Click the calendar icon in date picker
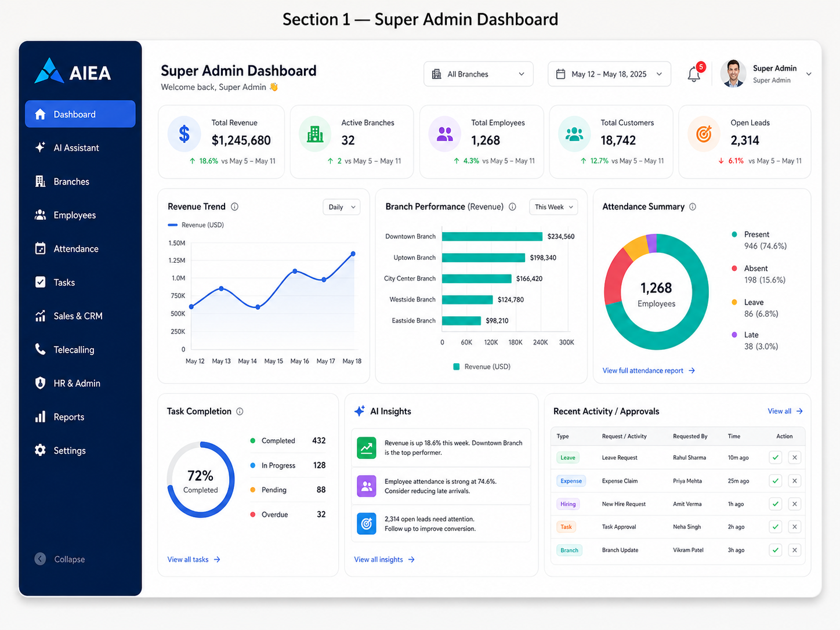 [560, 74]
